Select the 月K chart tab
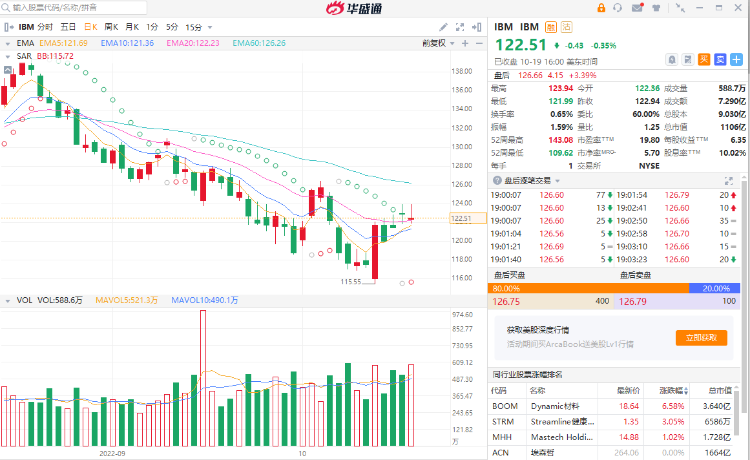 (132, 27)
